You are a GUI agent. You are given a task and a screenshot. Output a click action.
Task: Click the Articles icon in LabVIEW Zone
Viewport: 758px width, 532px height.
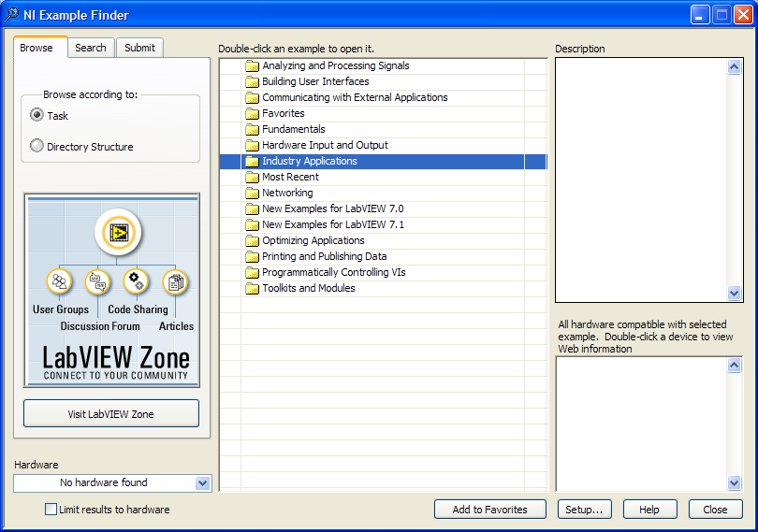coord(175,282)
